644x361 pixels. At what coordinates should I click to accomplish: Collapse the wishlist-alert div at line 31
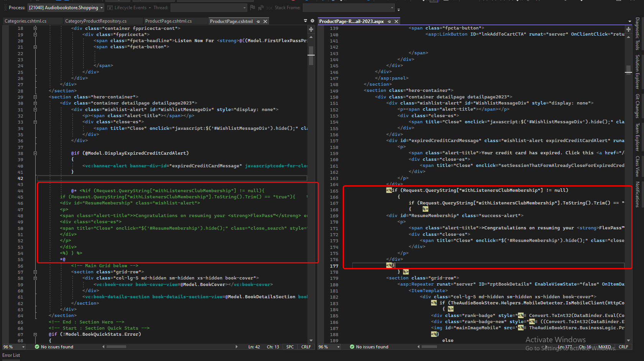(35, 109)
